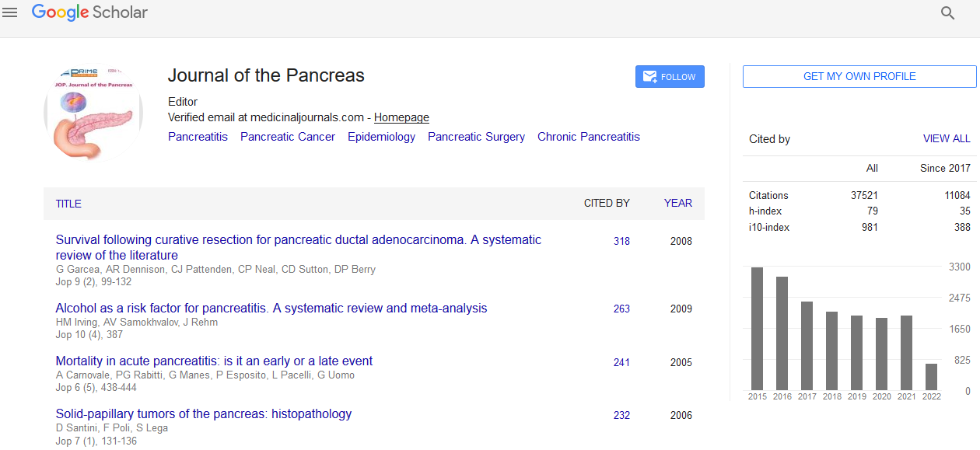Open the Epidemiology topic link
Viewport: 980px width, 450px height.
(x=381, y=137)
